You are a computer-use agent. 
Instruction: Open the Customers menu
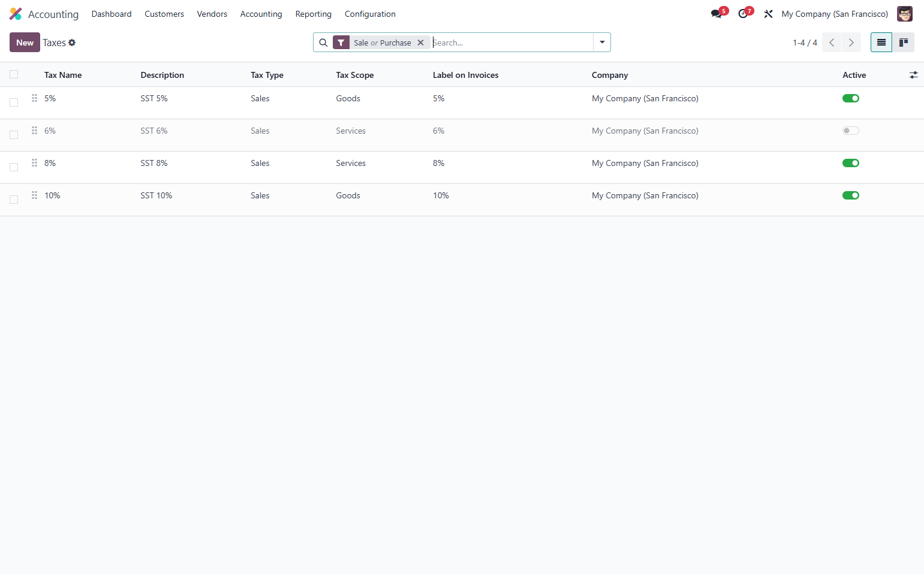pyautogui.click(x=164, y=14)
